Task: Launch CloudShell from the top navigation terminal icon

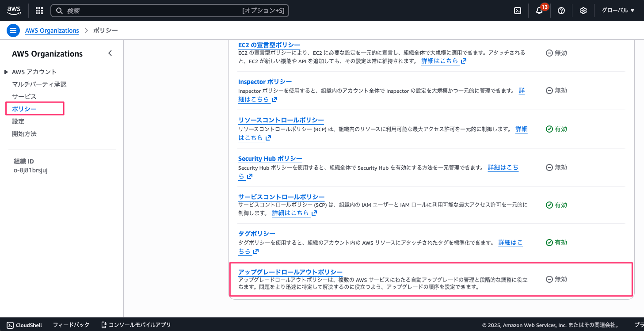Action: click(x=518, y=10)
